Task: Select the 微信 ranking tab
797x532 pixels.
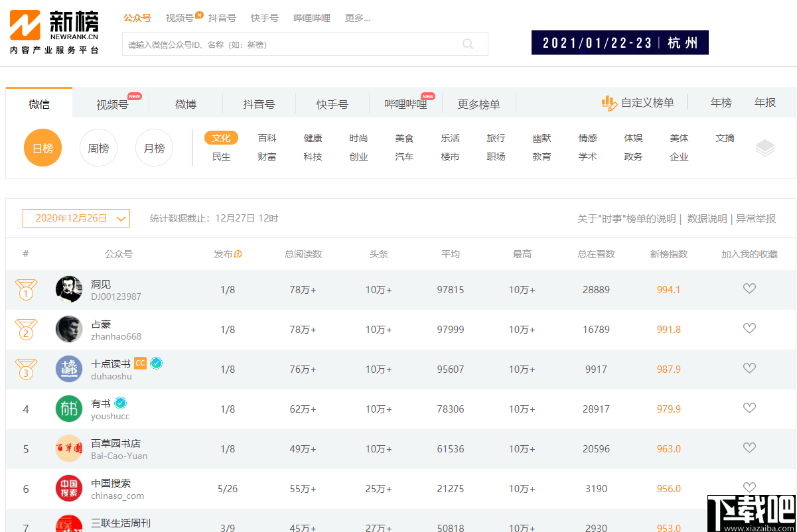Action: pyautogui.click(x=39, y=103)
